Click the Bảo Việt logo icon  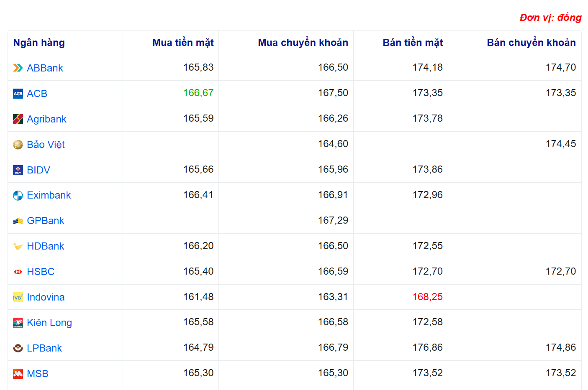click(x=18, y=145)
